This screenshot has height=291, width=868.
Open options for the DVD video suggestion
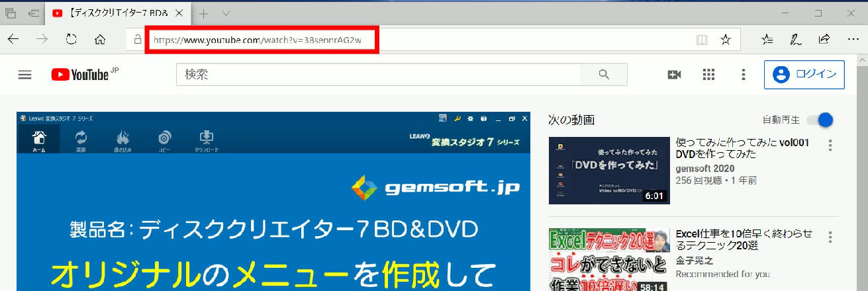point(830,145)
